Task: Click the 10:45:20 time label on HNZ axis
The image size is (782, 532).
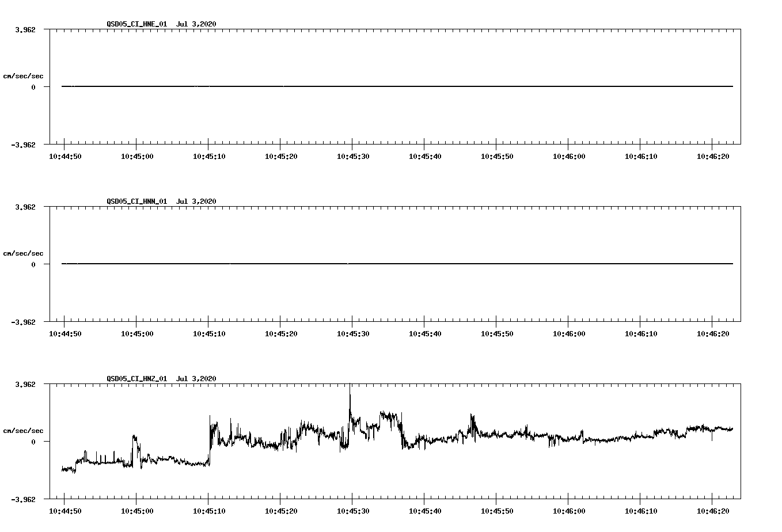Action: point(280,511)
